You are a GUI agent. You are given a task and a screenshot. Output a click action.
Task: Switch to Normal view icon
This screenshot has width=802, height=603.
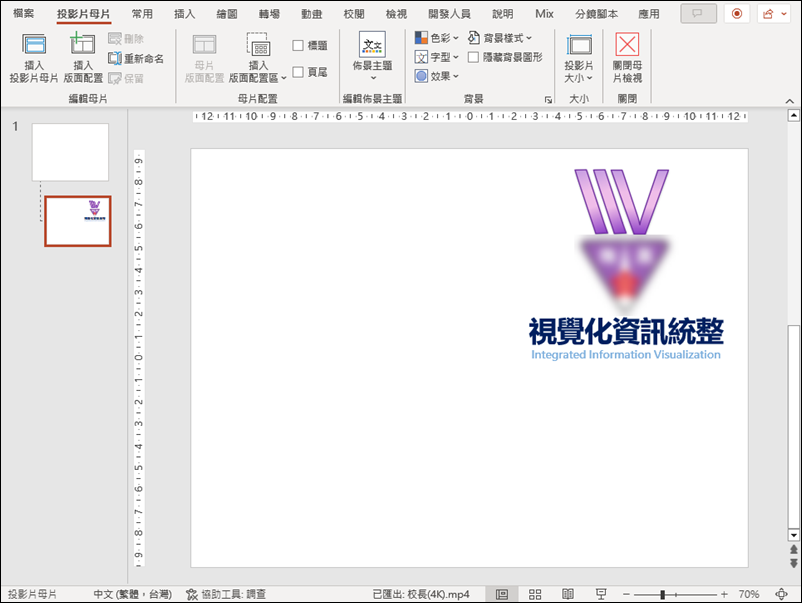(502, 594)
